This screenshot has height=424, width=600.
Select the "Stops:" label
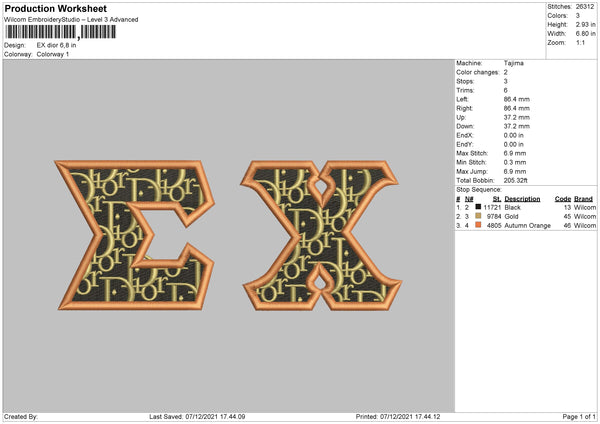point(465,82)
